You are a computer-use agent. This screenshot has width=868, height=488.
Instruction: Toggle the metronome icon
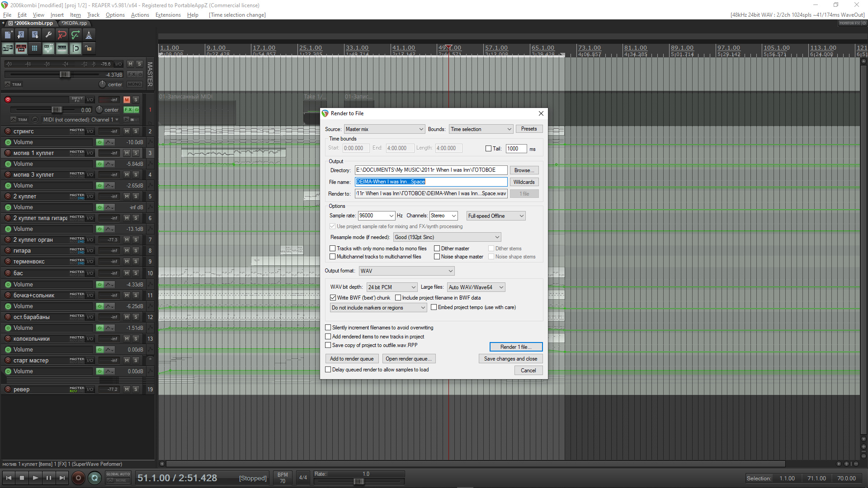[89, 35]
